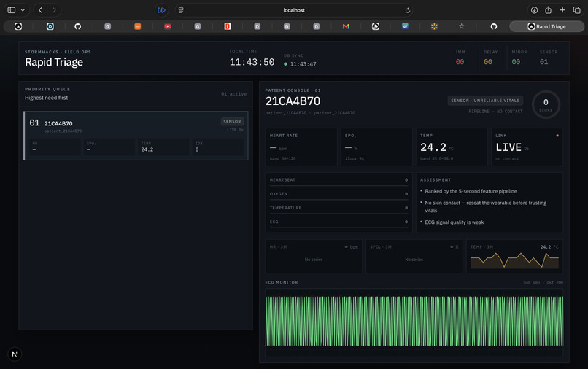Click the SpO2 vitals tile

coord(376,147)
